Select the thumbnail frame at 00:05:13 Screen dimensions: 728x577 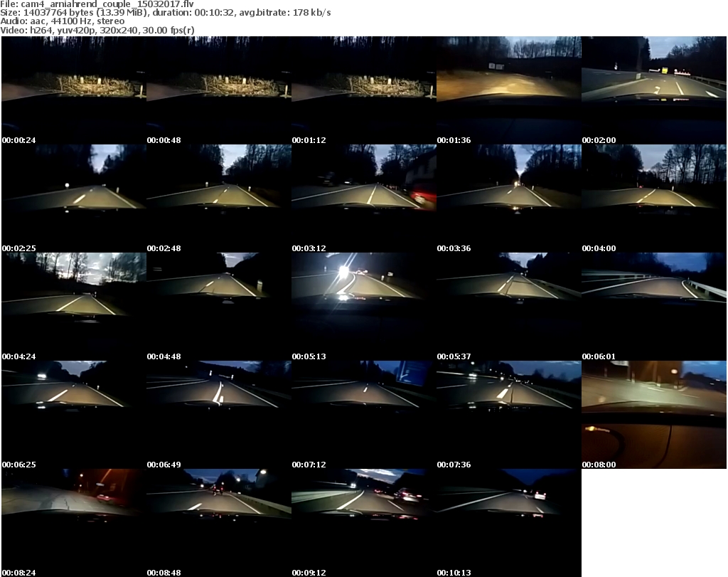pos(363,307)
